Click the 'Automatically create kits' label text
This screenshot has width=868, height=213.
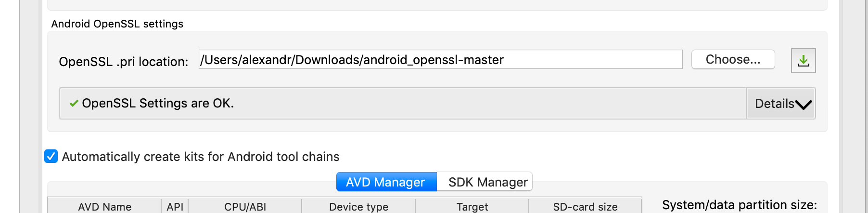point(201,157)
